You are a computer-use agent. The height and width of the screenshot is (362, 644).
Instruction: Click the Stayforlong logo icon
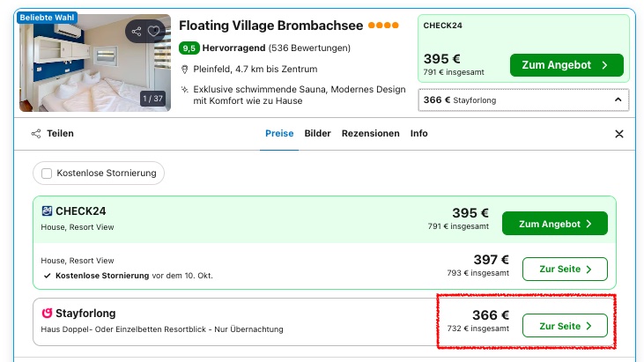(47, 313)
